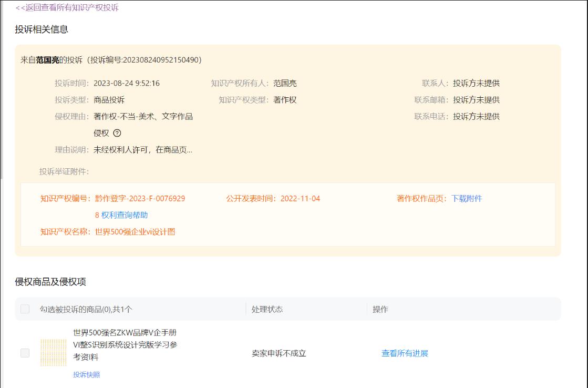
Task: View the 投诉快照 complaint snapshot
Action: [86, 375]
